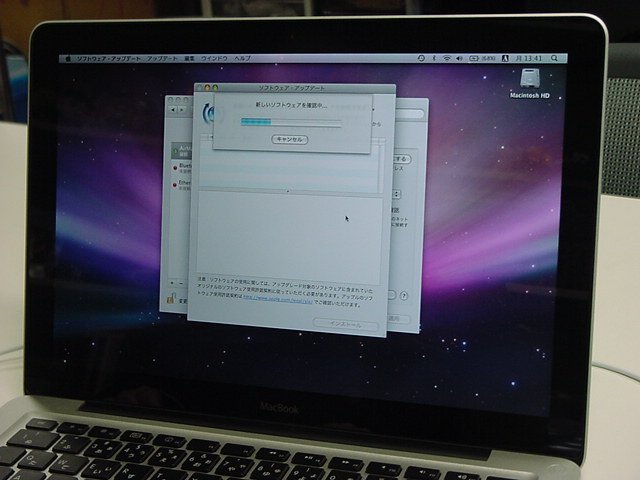Select the Ethernet service in Network list
Image resolution: width=640 pixels, height=480 pixels.
pos(181,184)
